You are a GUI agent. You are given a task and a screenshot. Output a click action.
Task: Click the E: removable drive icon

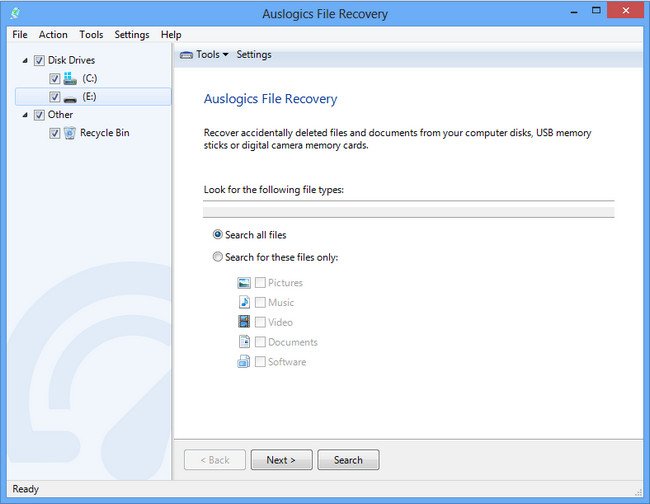[x=70, y=99]
